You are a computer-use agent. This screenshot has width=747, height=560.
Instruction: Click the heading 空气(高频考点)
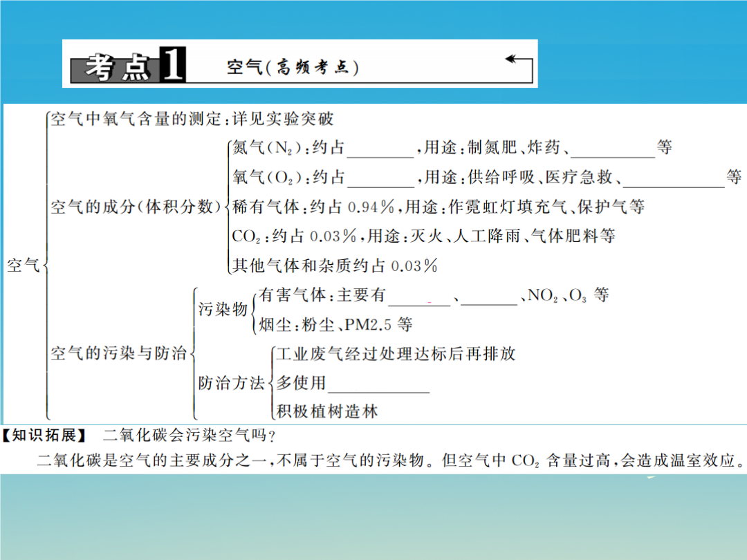[x=293, y=67]
